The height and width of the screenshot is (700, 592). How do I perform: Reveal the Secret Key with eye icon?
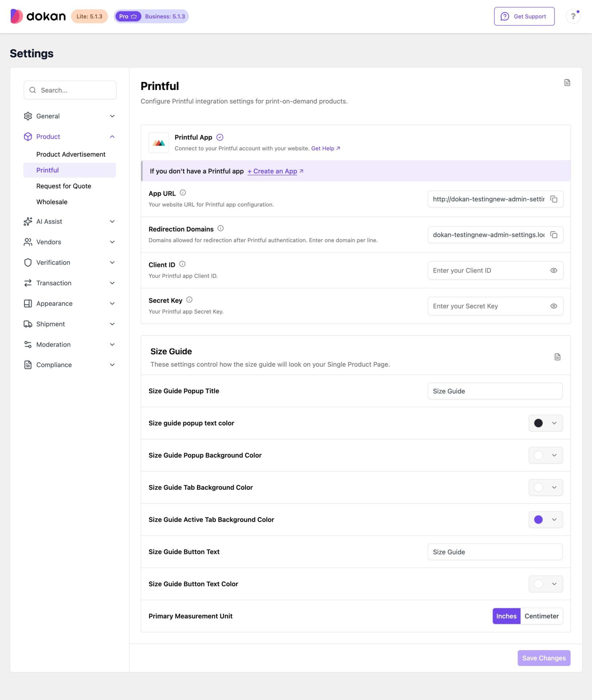554,306
